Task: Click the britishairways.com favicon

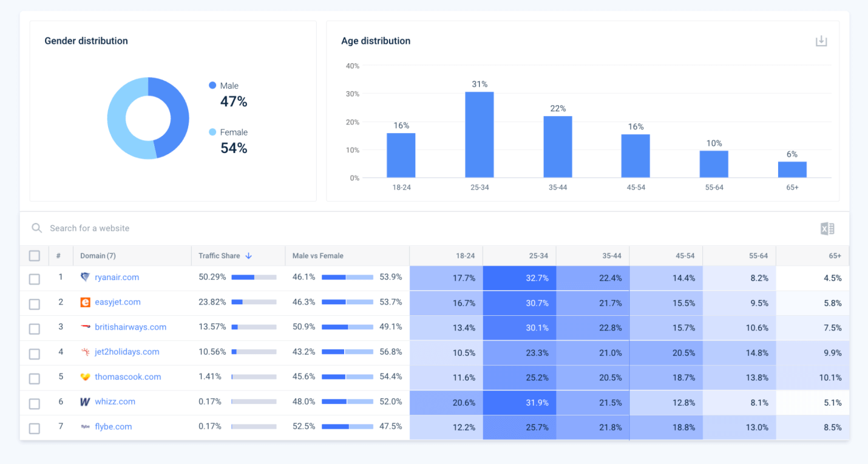Action: click(85, 327)
